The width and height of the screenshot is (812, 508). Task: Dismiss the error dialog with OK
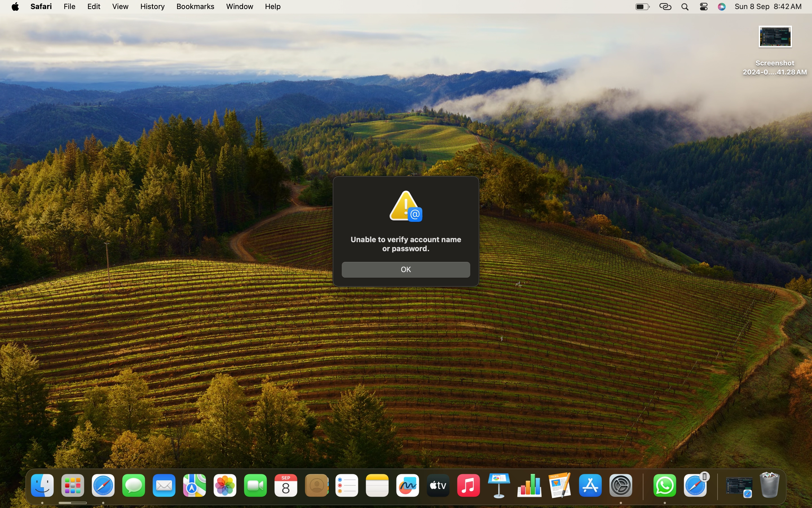coord(406,270)
